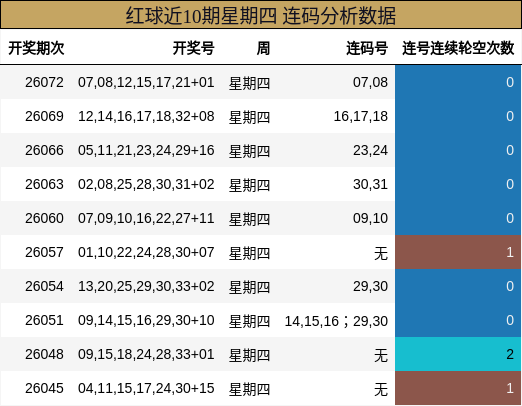Select the 连码号 column header
Viewport: 522px width, 406px height.
367,48
